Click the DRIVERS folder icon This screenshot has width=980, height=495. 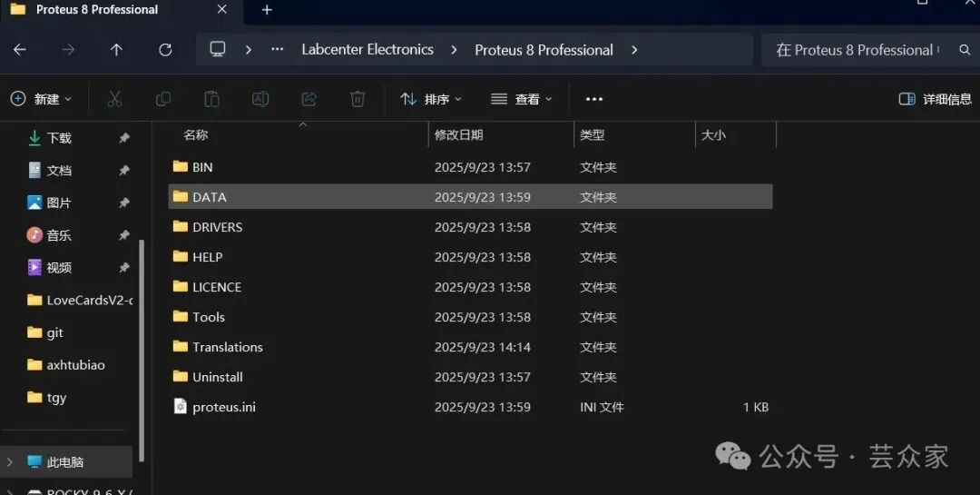180,226
